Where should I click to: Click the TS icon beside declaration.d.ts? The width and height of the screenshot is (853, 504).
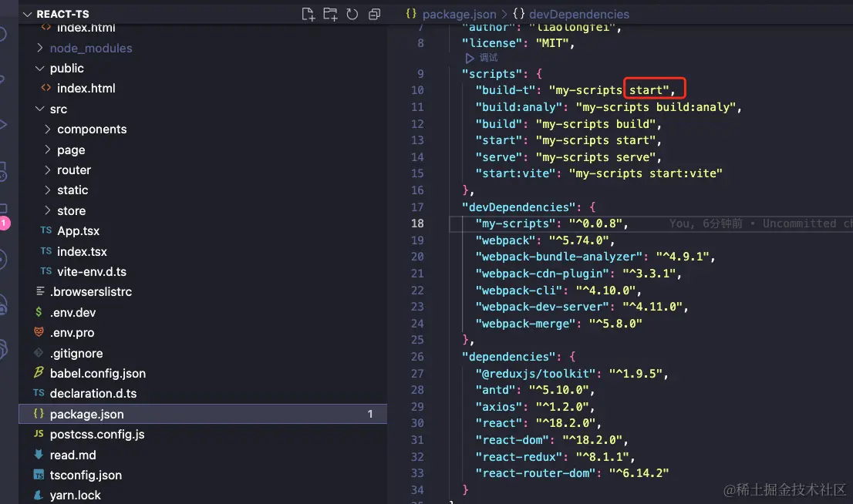pos(39,392)
